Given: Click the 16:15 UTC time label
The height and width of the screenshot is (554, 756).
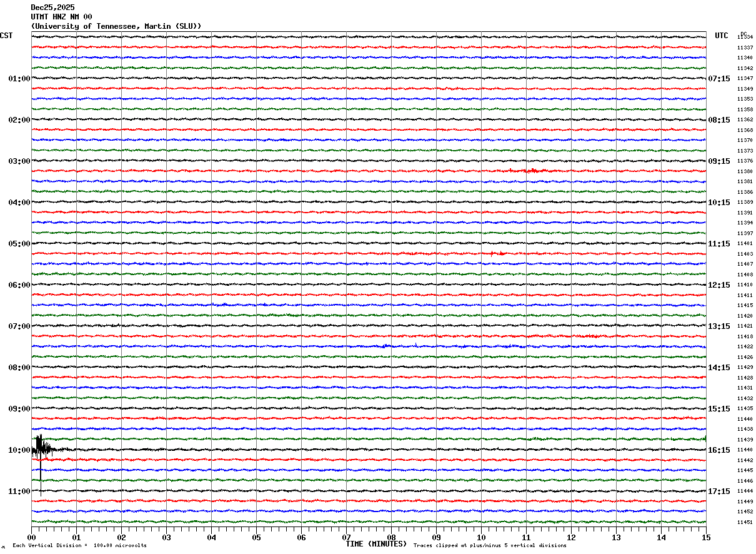Looking at the screenshot, I should 719,450.
